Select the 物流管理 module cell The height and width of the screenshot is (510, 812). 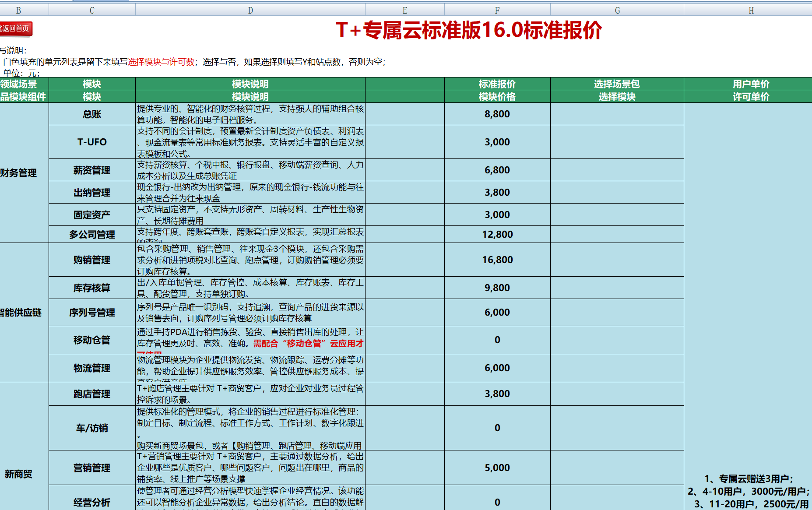(92, 368)
